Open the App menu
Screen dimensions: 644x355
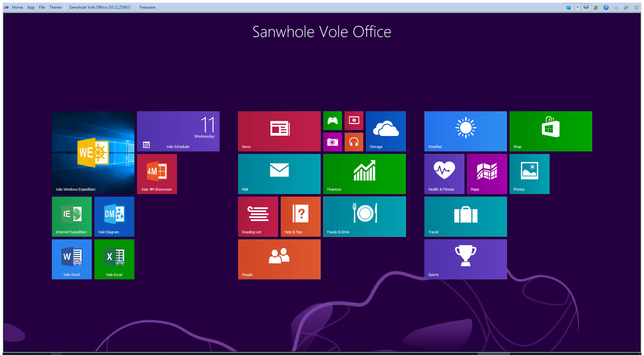click(x=31, y=7)
